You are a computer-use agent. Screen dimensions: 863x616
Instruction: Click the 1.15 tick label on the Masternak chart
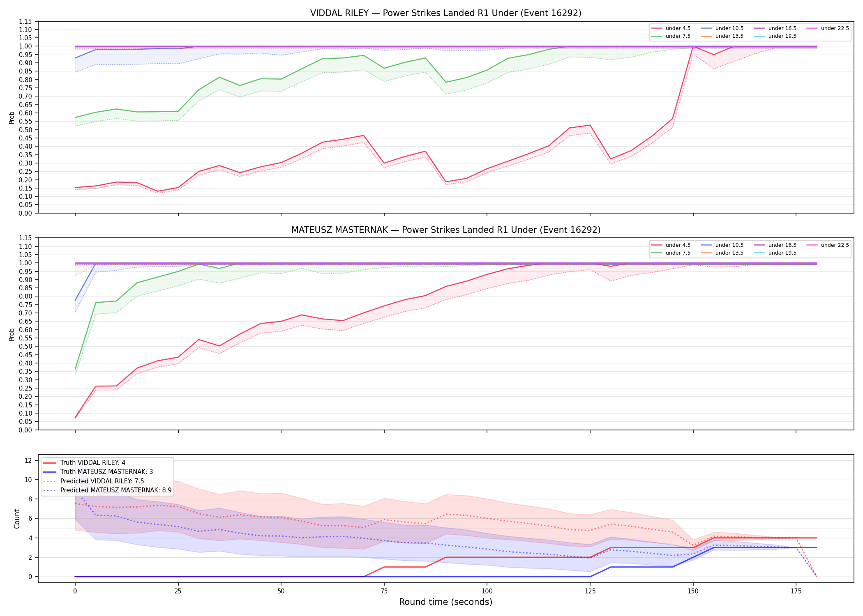[x=25, y=238]
